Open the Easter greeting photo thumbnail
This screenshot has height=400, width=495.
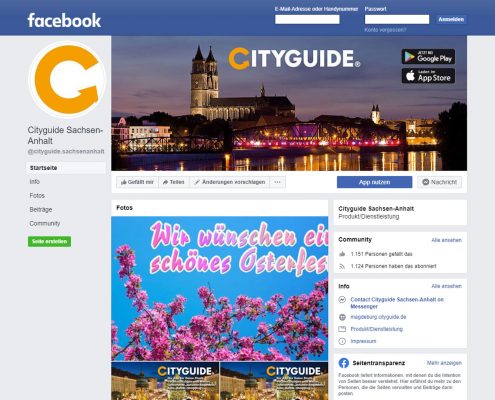coord(220,289)
